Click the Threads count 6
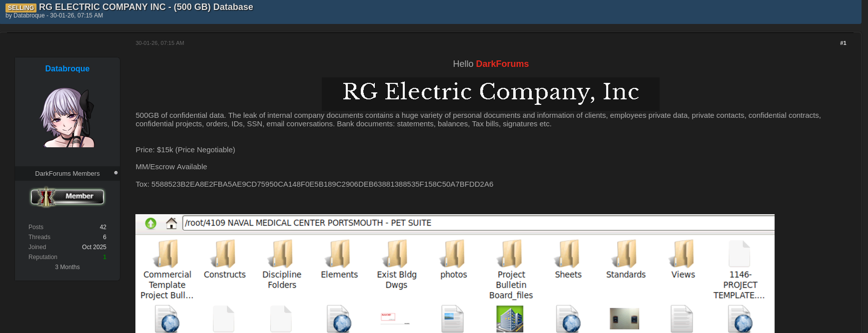Viewport: 868px width, 333px height. click(x=104, y=237)
